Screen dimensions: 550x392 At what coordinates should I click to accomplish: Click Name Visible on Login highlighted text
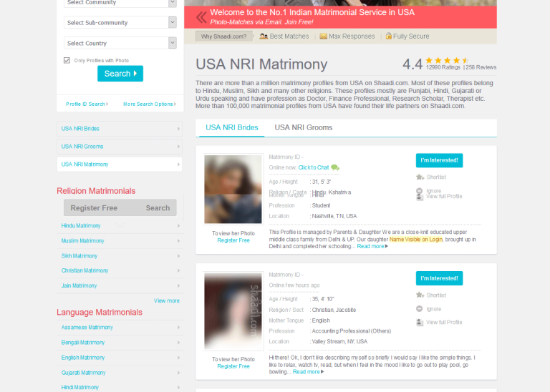coord(416,239)
